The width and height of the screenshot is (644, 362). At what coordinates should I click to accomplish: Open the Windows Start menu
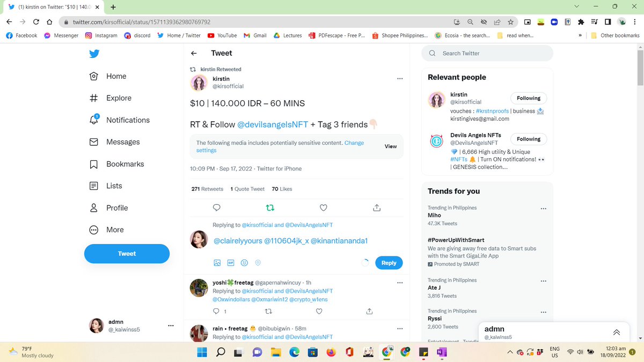click(x=202, y=352)
